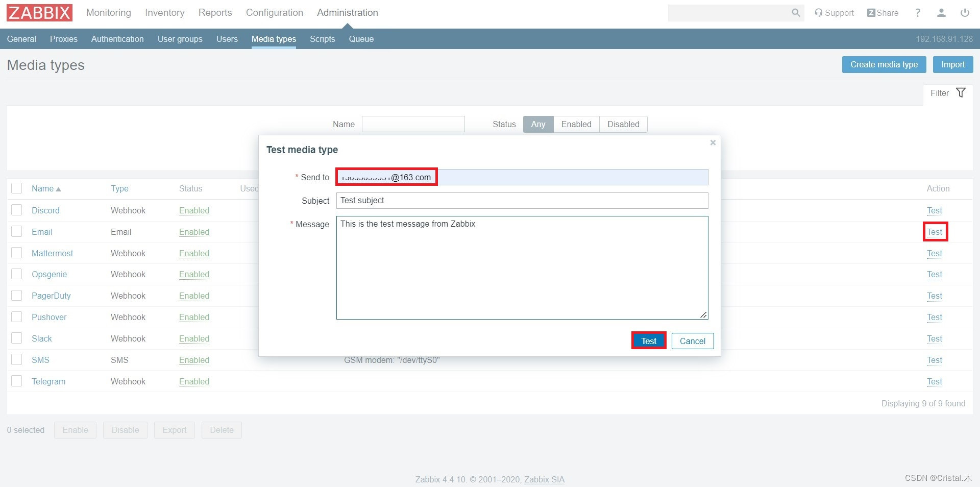Viewport: 980px width, 487px height.
Task: Open the Mattermost media type
Action: coord(52,253)
